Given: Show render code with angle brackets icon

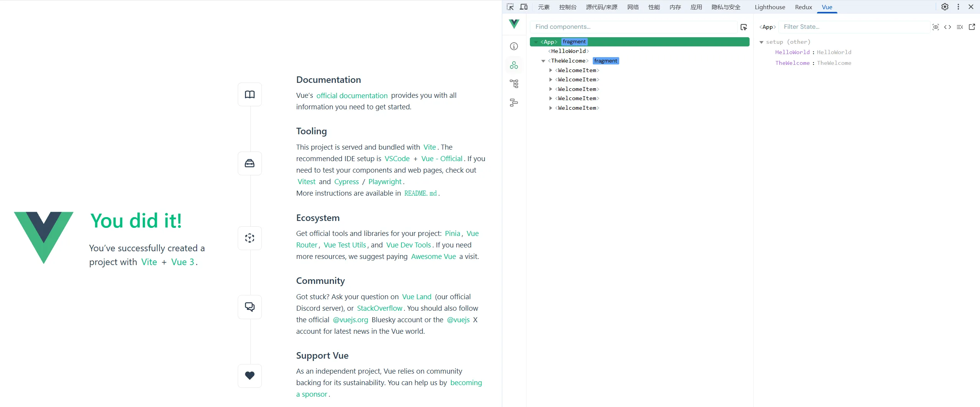Looking at the screenshot, I should (x=947, y=27).
